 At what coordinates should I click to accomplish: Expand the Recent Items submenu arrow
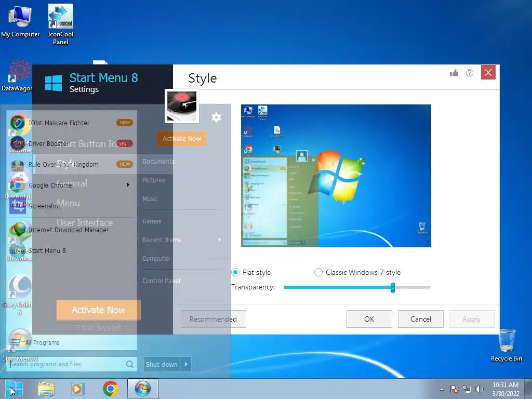(220, 240)
